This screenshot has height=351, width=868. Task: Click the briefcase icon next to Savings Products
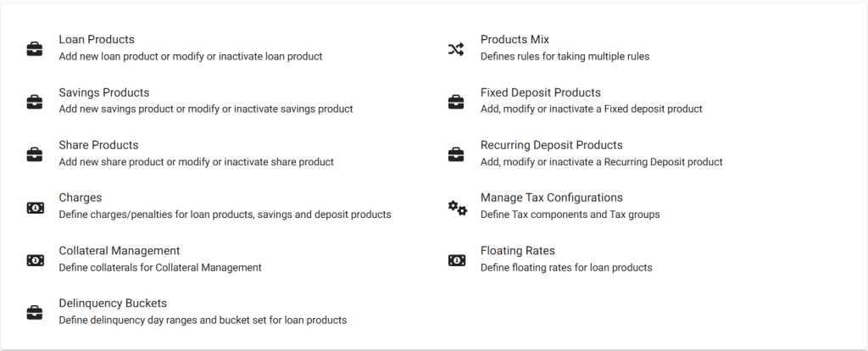(34, 102)
